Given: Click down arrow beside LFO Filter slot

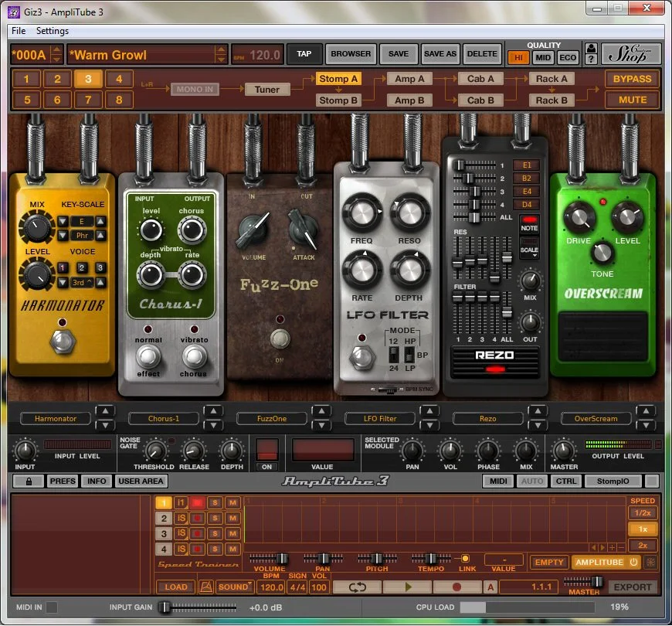Looking at the screenshot, I should tap(429, 425).
